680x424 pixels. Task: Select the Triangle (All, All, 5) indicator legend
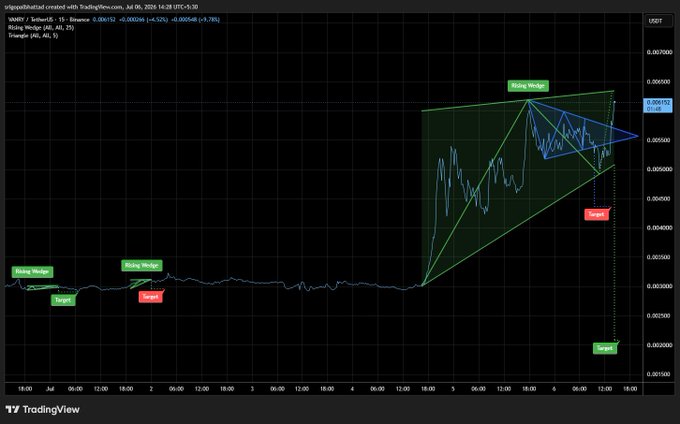coord(33,35)
